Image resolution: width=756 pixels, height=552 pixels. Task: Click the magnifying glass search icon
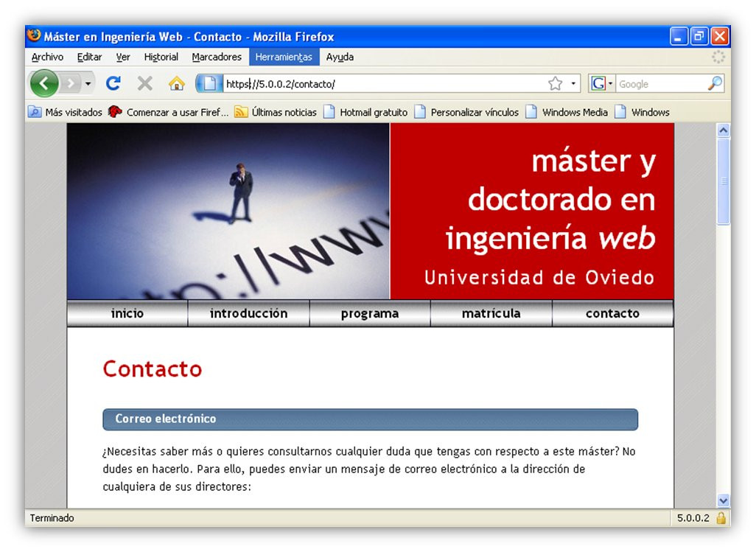tap(715, 83)
